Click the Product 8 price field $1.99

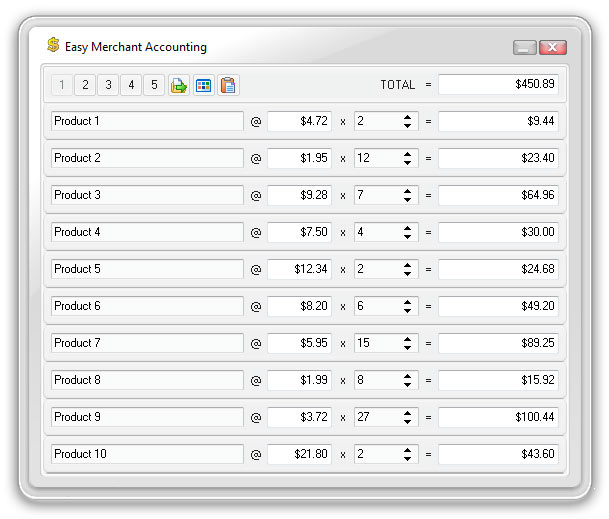coord(299,380)
